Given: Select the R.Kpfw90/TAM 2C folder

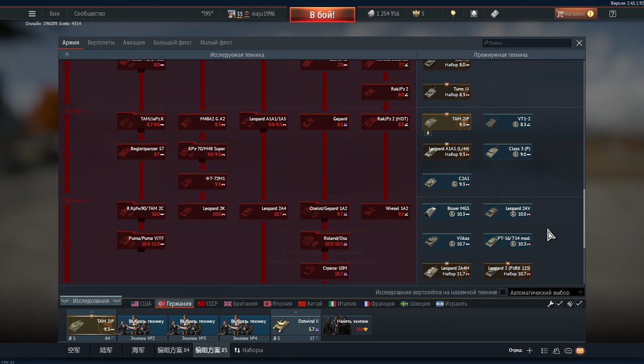Looking at the screenshot, I should (x=141, y=211).
